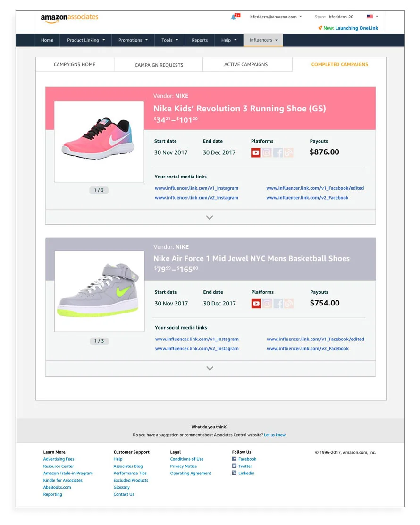Screen dimensions: 420x525
Task: Click Facebook icon in Follow Us footer
Action: (x=234, y=459)
